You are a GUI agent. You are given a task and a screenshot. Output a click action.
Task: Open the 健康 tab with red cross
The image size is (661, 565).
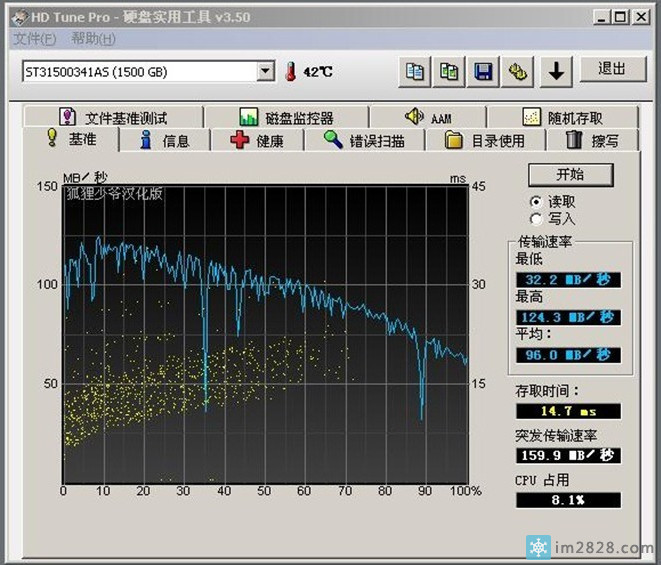pyautogui.click(x=258, y=140)
